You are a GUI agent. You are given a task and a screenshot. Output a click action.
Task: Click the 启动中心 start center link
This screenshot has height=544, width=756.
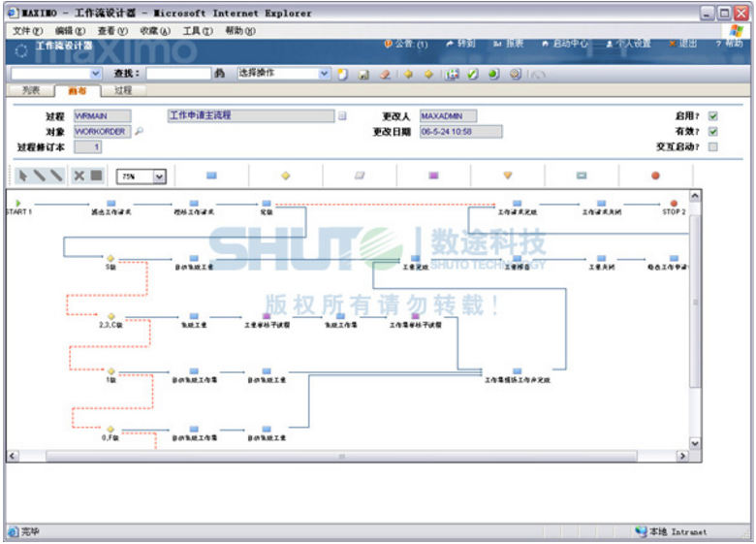565,44
